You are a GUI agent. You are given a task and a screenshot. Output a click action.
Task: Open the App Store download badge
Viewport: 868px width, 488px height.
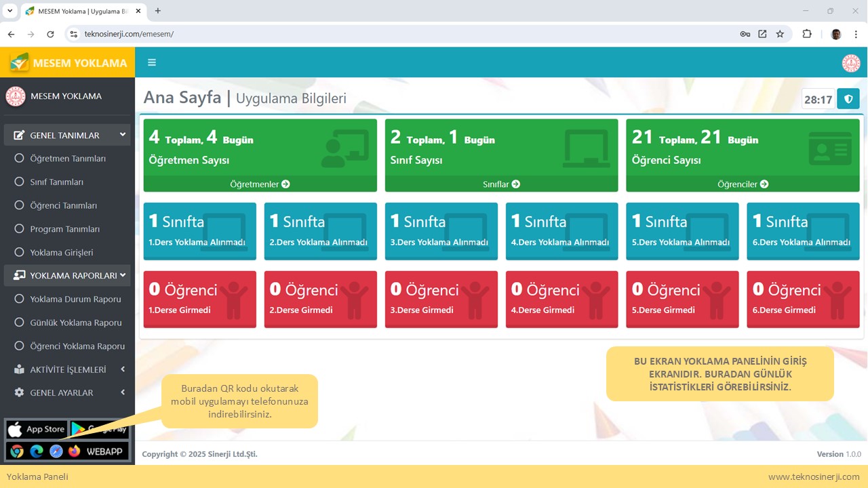pos(37,429)
